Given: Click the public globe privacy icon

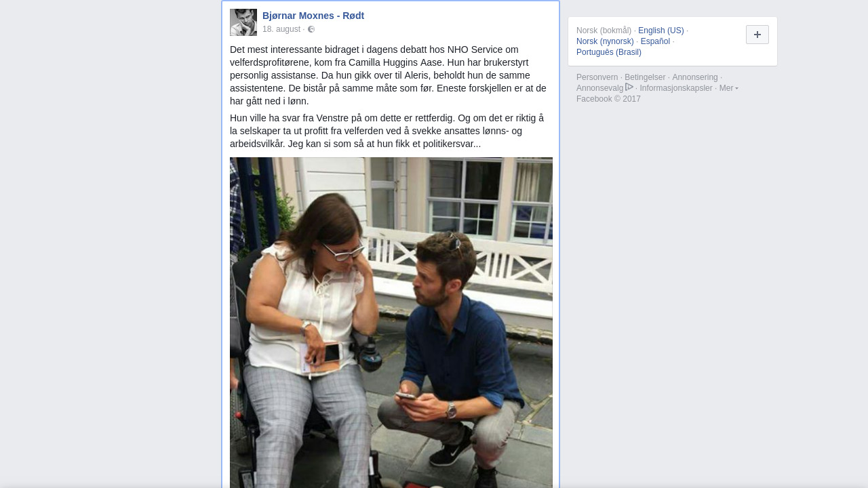Looking at the screenshot, I should point(311,29).
